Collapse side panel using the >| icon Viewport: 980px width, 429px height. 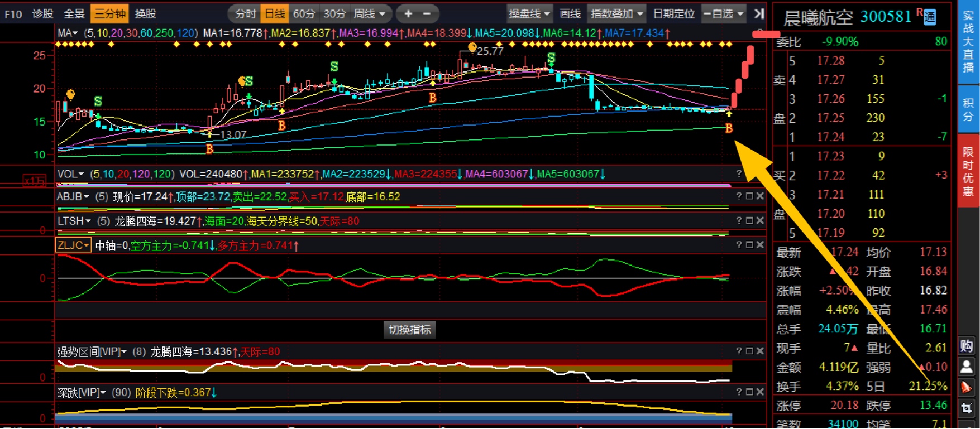point(758,14)
